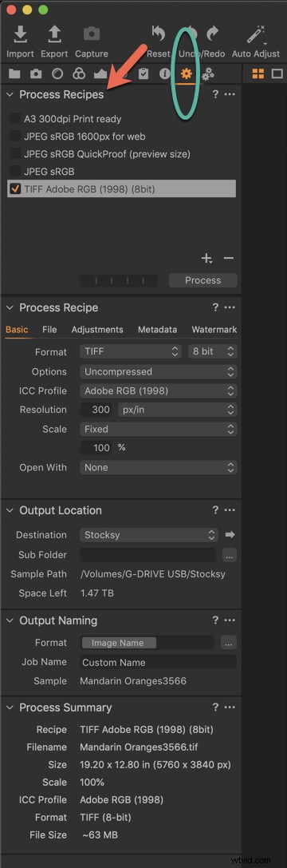The image size is (287, 868).
Task: Open the Library folder tool tab
Action: (x=14, y=73)
